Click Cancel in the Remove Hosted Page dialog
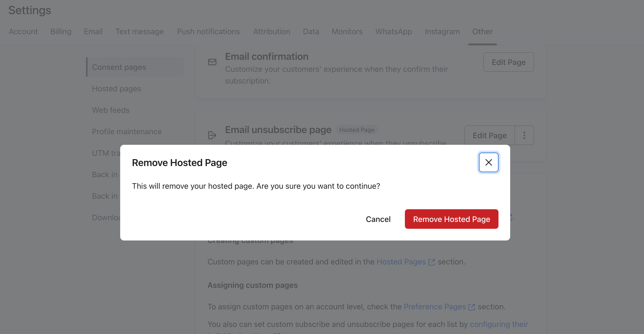The image size is (644, 334). 378,219
